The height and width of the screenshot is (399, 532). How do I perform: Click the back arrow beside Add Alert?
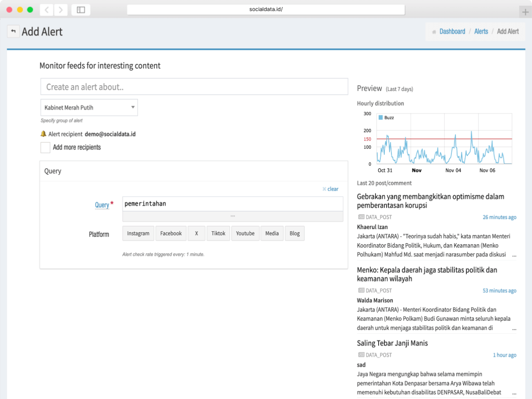click(x=13, y=32)
